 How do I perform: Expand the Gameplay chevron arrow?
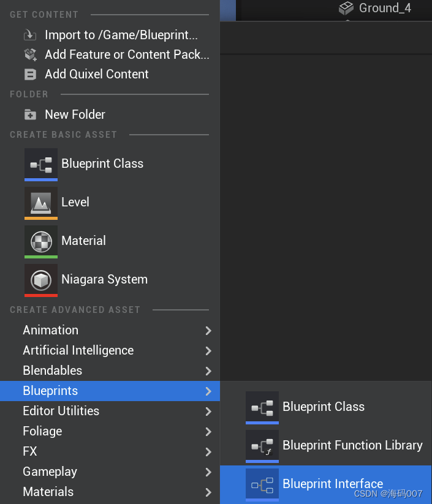point(208,472)
